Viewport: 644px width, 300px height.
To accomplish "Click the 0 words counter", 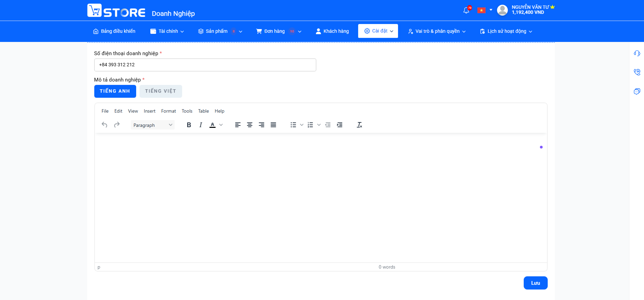I will pos(387,267).
